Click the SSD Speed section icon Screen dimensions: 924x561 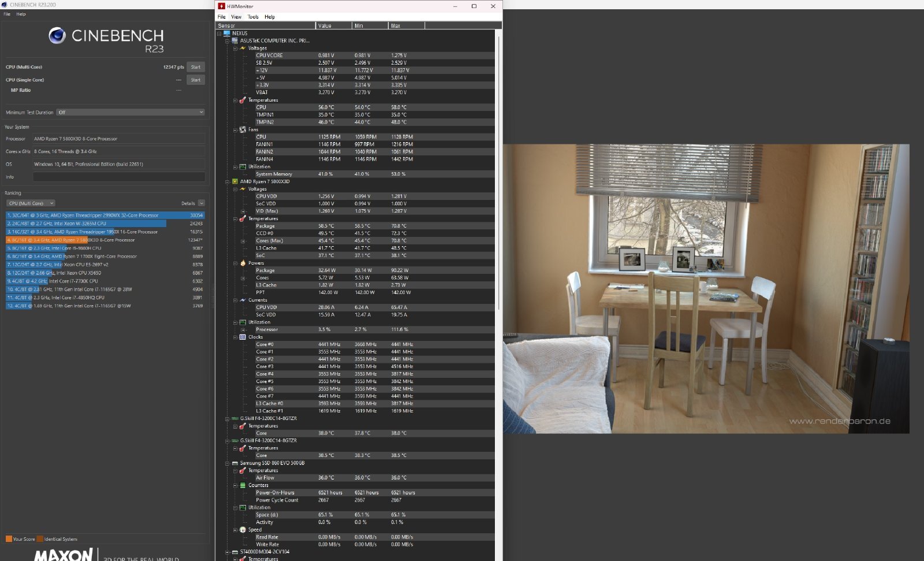point(243,529)
